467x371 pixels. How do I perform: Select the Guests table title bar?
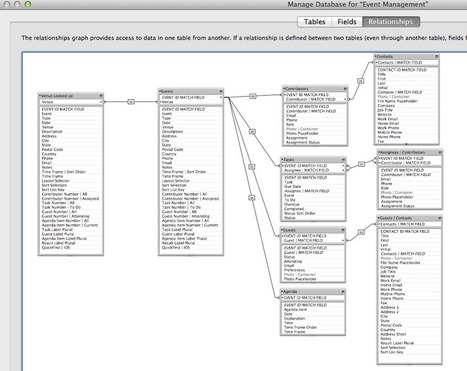pyautogui.click(x=313, y=230)
